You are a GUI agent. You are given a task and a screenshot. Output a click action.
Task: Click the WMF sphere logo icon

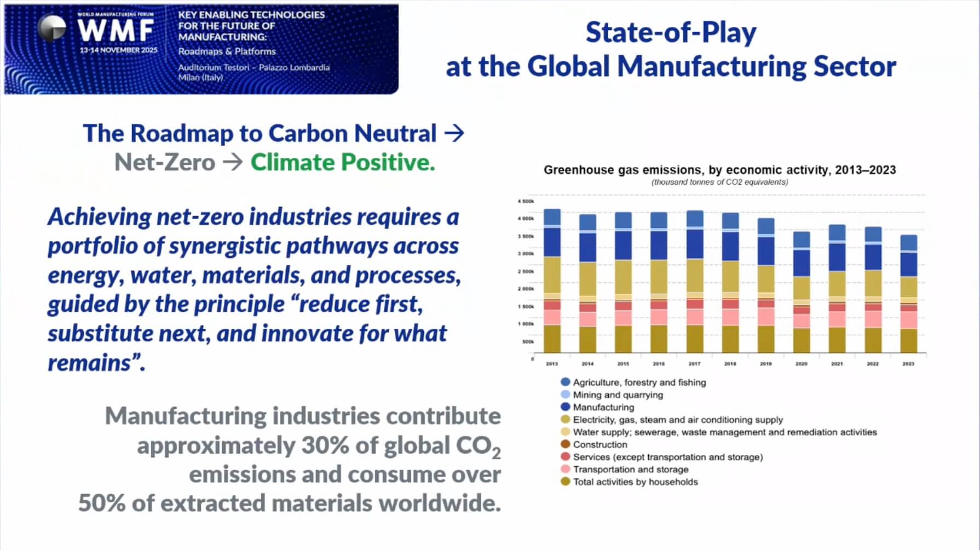click(52, 27)
